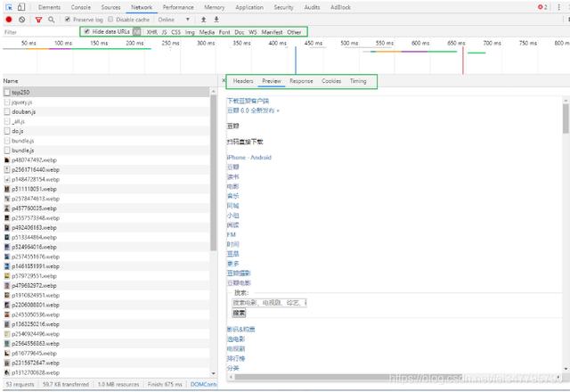Viewport: 570px width, 392px height.
Task: Clear the network log
Action: [x=21, y=19]
